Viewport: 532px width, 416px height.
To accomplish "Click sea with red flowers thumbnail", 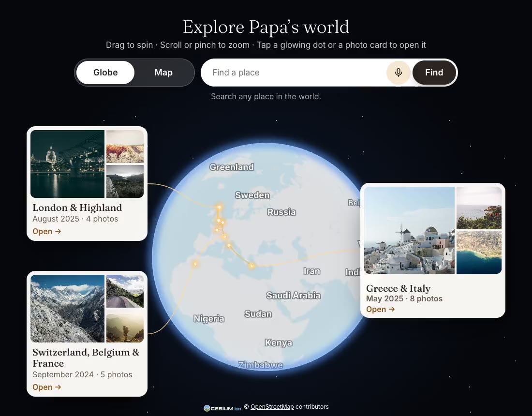I will click(479, 208).
